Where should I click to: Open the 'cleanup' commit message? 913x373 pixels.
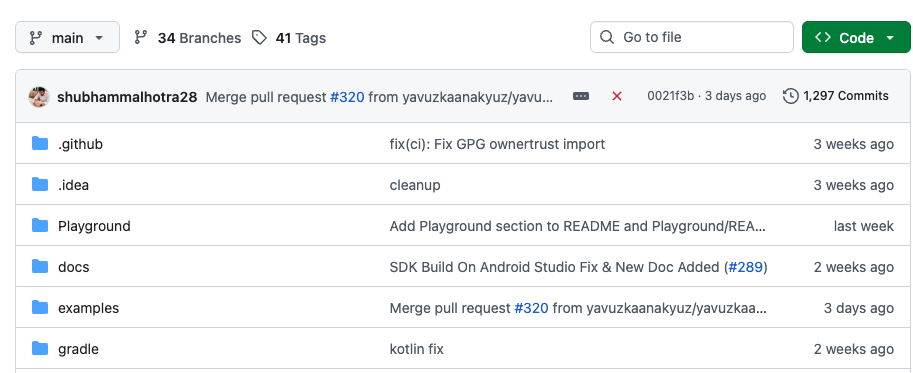415,185
